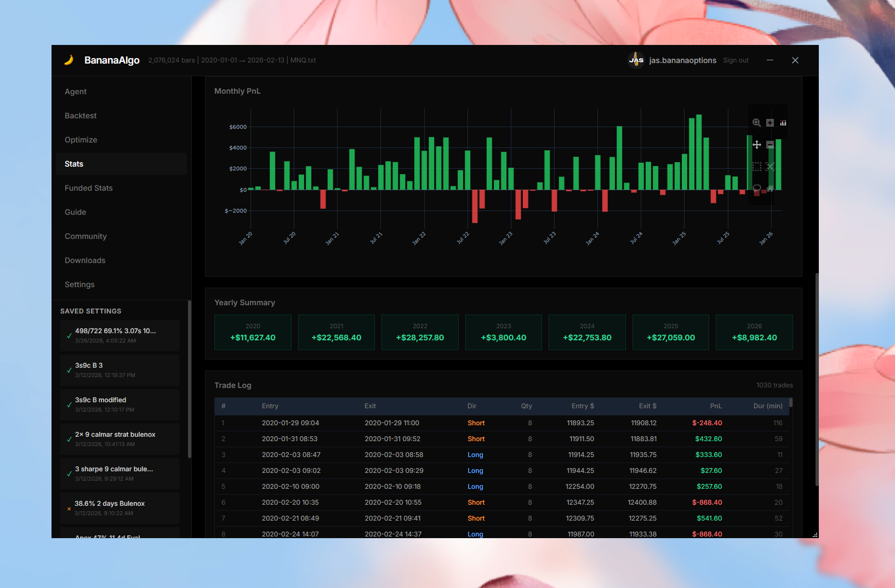Viewport: 895px width, 588px height.
Task: Click the reset axes home icon
Action: pos(770,188)
